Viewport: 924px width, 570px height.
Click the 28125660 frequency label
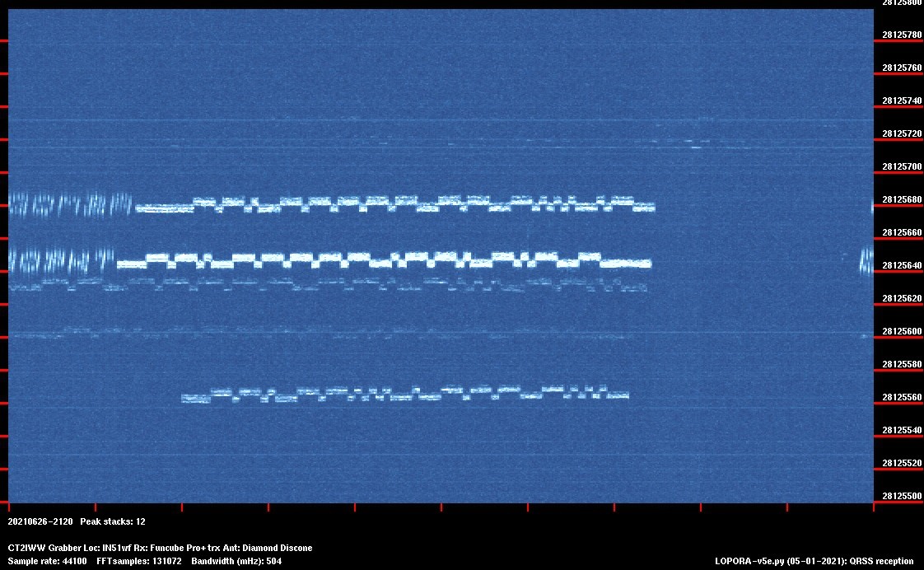[x=902, y=233]
